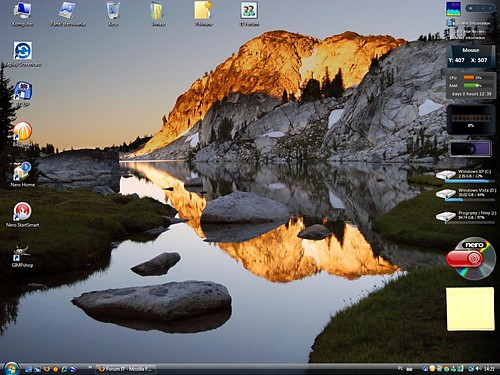The width and height of the screenshot is (500, 375).
Task: Open the IT Forum desktop shortcut
Action: 249,14
